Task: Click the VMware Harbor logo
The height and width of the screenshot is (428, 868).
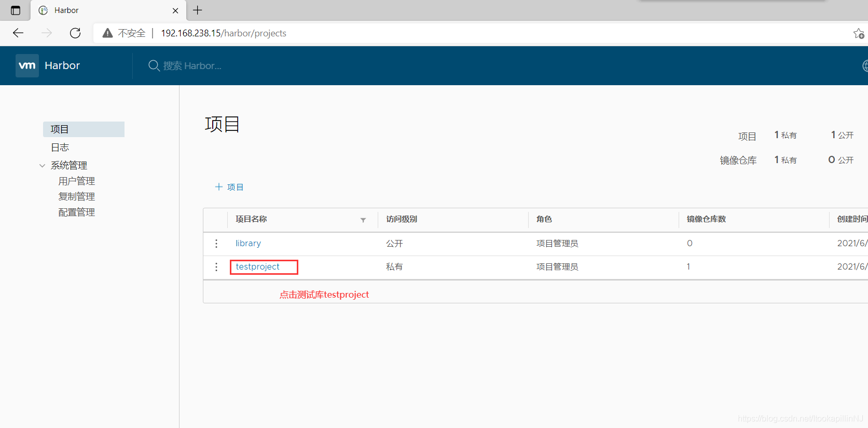Action: 27,65
